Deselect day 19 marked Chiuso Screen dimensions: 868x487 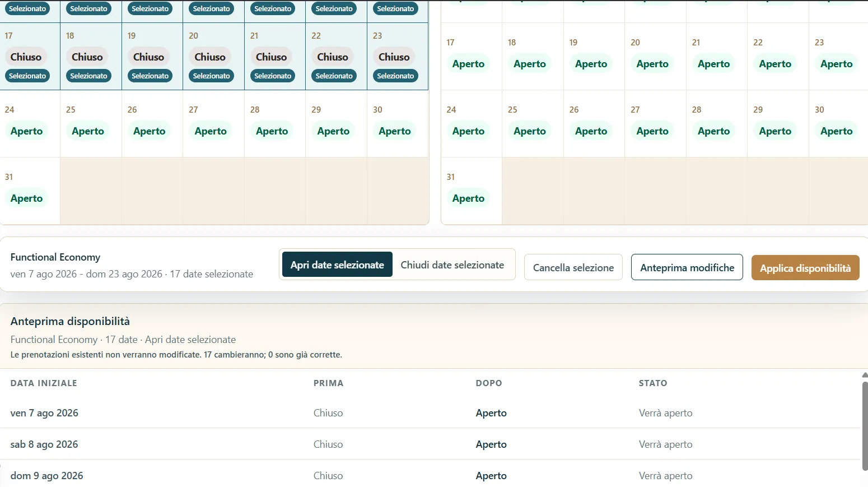tap(152, 57)
